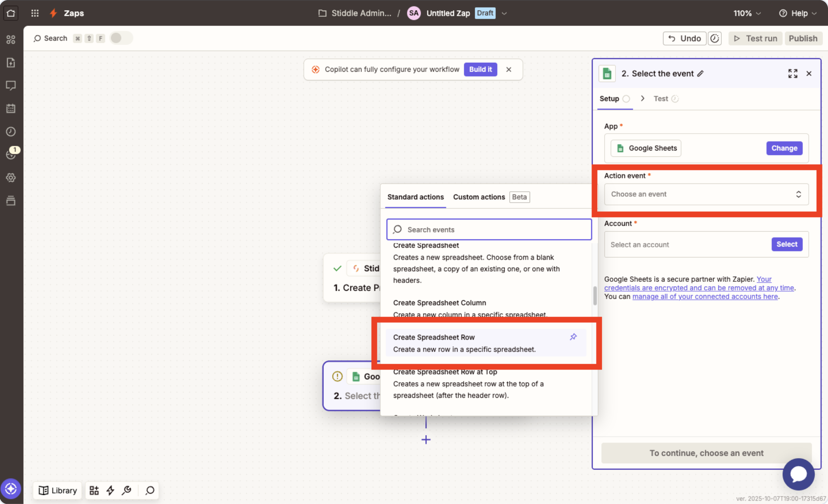
Task: Open the Zap settings gear in sidebar
Action: click(11, 178)
